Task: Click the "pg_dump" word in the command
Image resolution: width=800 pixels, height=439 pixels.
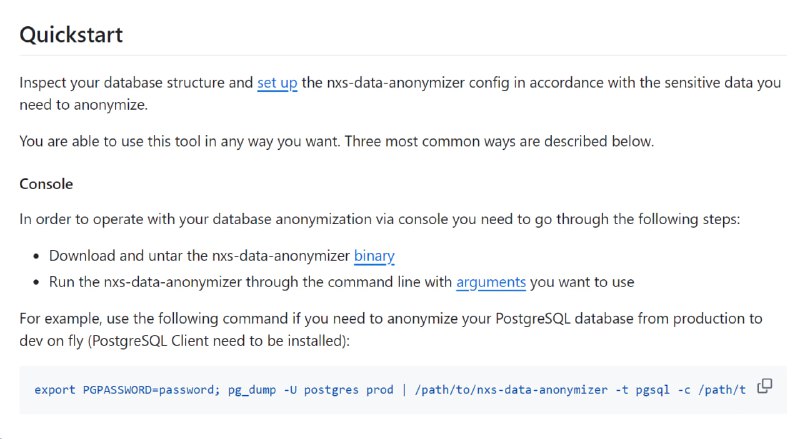Action: point(252,390)
